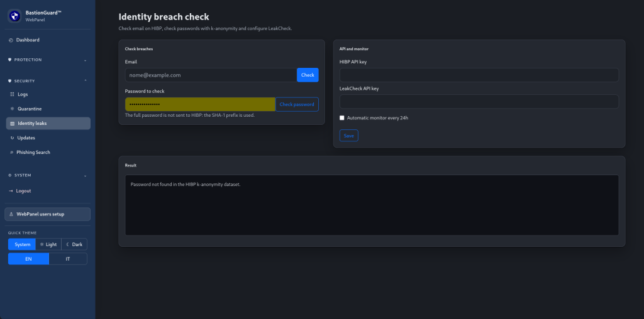Click the Result output box

tap(372, 205)
